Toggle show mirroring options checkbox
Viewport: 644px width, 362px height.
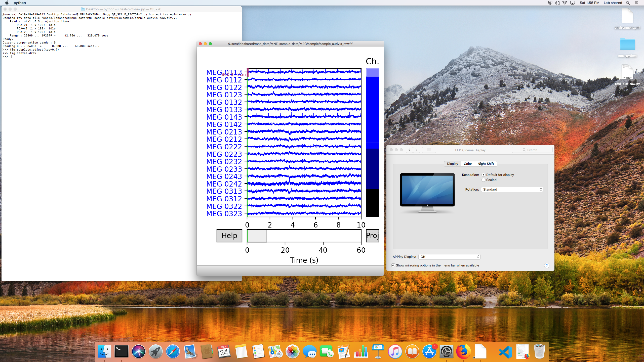(393, 265)
